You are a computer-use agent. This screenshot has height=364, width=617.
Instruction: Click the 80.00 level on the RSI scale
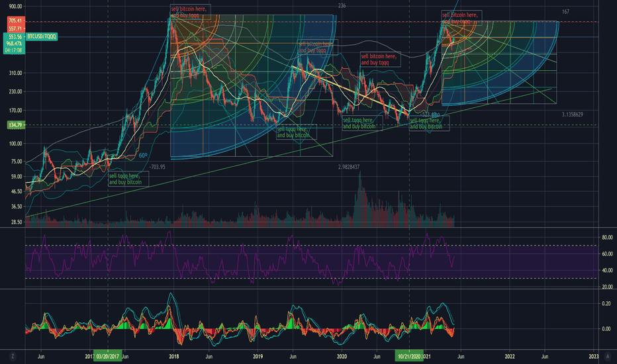point(607,238)
